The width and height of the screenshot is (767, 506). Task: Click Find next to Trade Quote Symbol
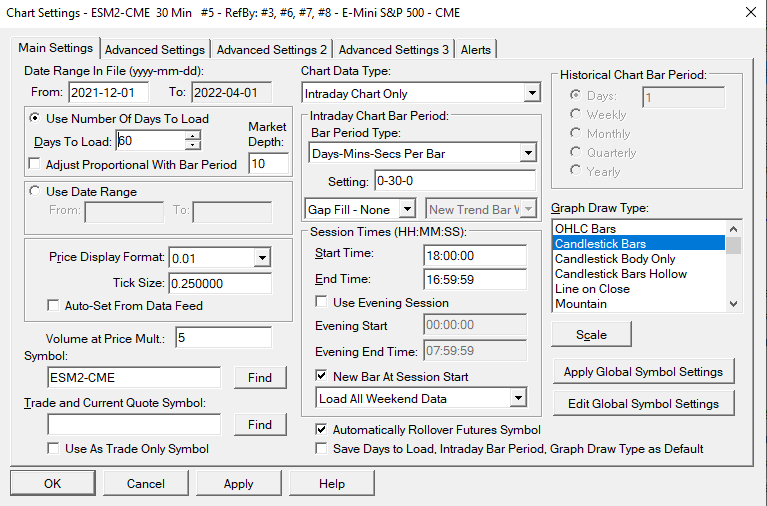[x=260, y=425]
